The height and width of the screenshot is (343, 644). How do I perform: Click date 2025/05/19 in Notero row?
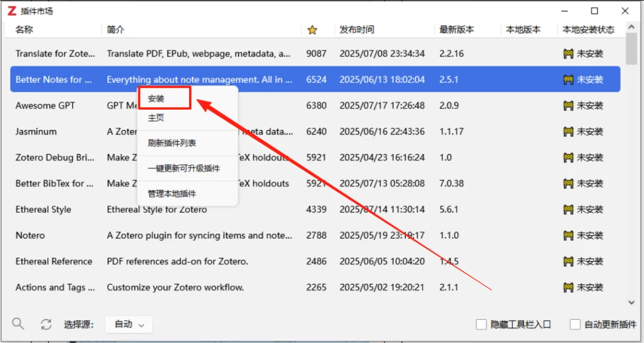pyautogui.click(x=382, y=236)
